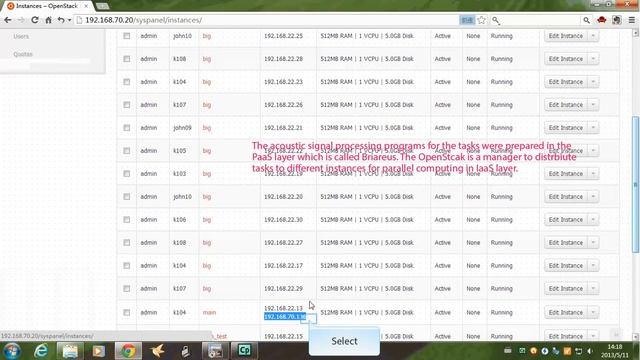The image size is (640, 360).
Task: Click Edit Instance for k104 at 192.168.22.17
Action: click(566, 265)
